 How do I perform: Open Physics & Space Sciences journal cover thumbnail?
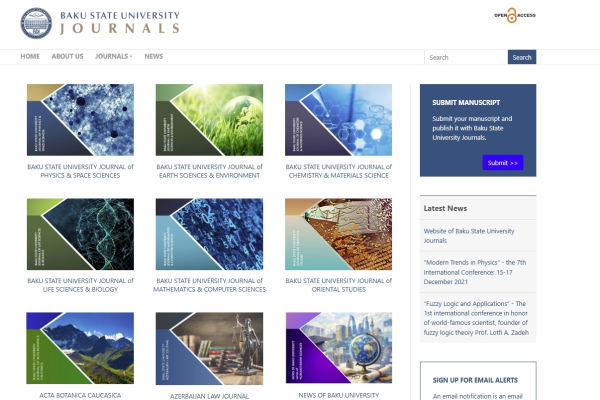point(80,120)
